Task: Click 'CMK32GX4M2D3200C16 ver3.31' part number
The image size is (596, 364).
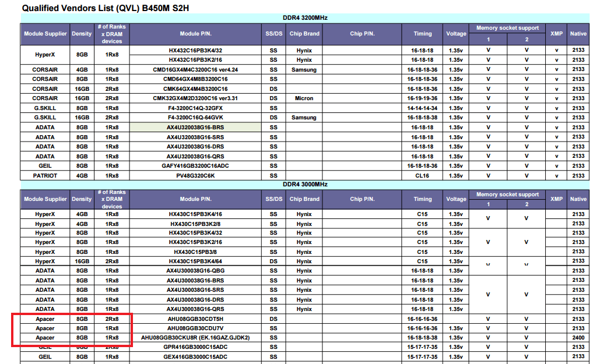Action: point(195,98)
